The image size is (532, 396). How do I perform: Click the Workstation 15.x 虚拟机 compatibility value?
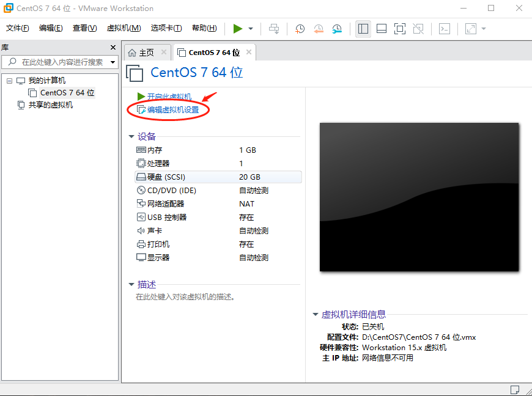tap(404, 348)
